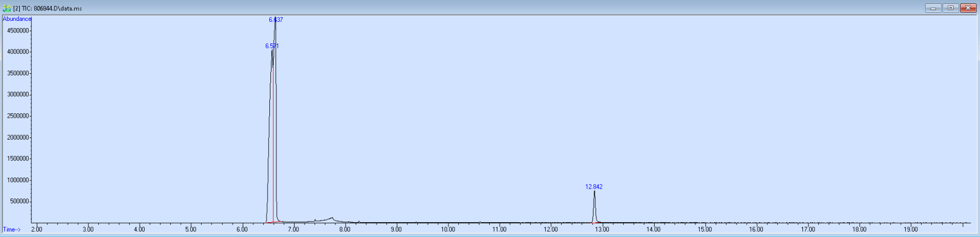
Task: Select the peak label 6.571
Action: tap(272, 46)
